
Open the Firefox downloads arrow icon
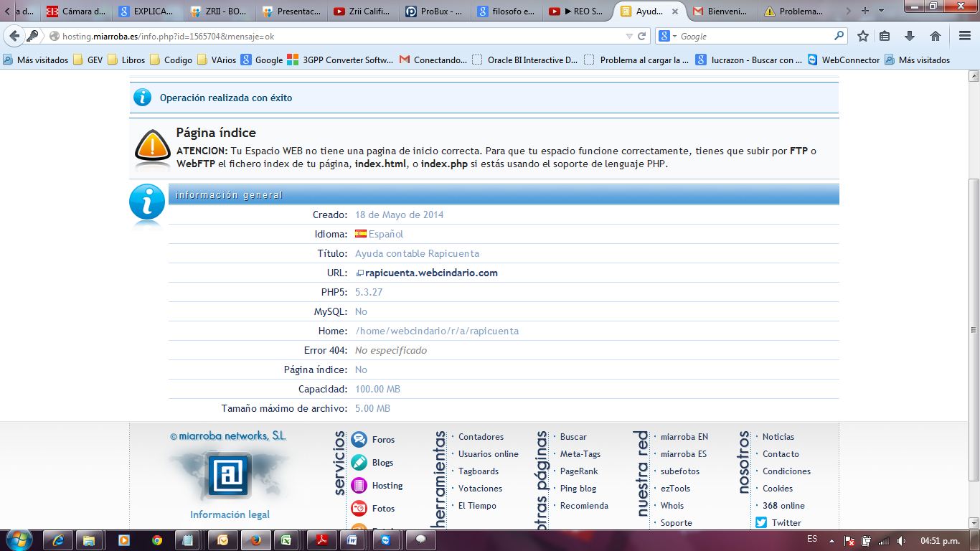click(x=910, y=36)
